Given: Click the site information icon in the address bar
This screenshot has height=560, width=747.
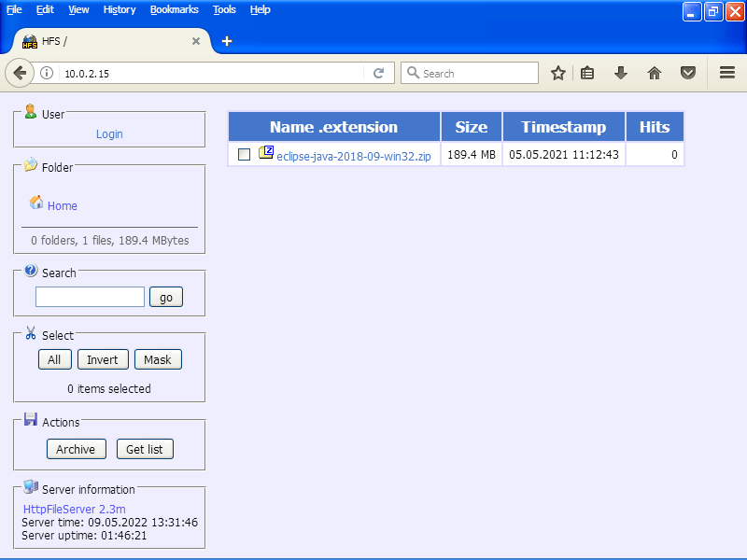Looking at the screenshot, I should point(47,73).
